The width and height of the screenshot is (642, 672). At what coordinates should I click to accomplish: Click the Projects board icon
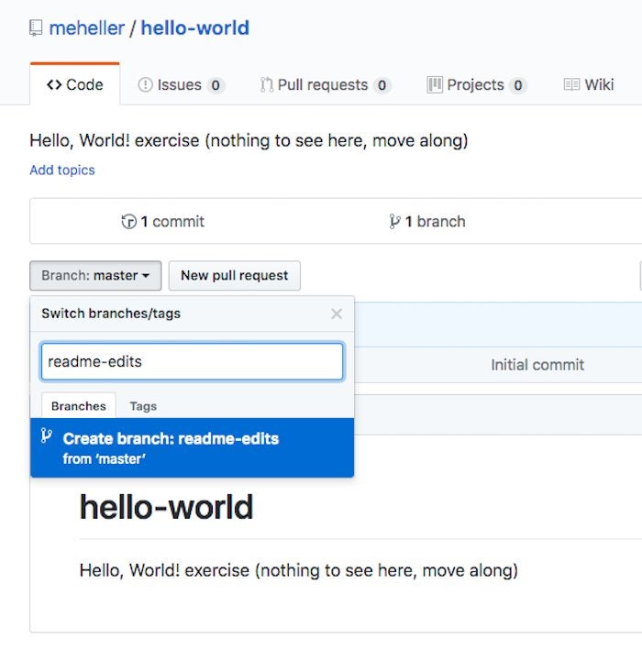click(435, 84)
